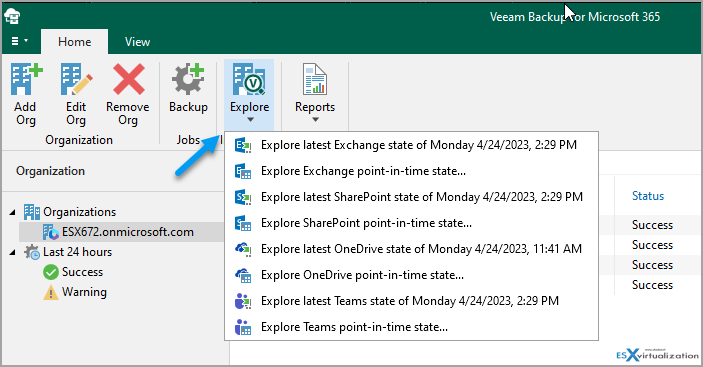Click the latest Teams state icon
This screenshot has width=703, height=367.
(243, 301)
